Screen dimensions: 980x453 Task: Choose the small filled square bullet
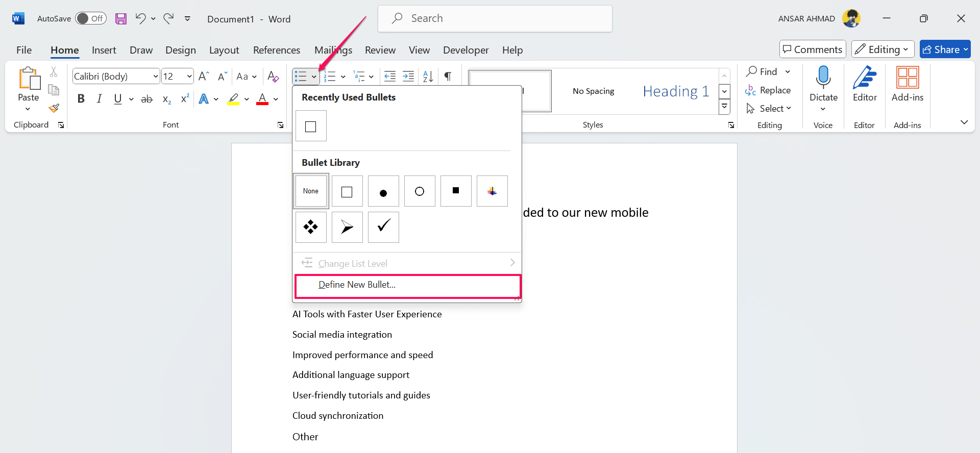tap(456, 191)
